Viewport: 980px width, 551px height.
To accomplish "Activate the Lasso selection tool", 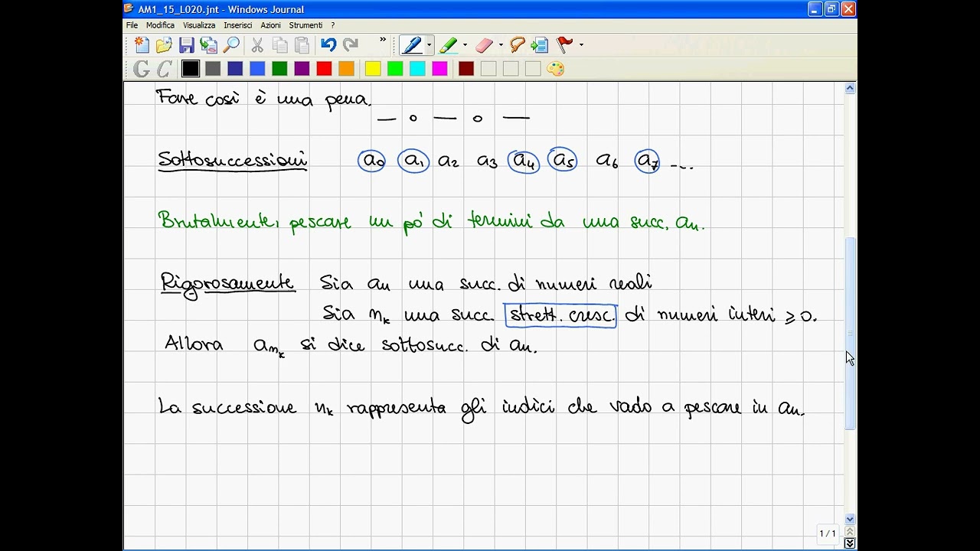I will coord(518,45).
